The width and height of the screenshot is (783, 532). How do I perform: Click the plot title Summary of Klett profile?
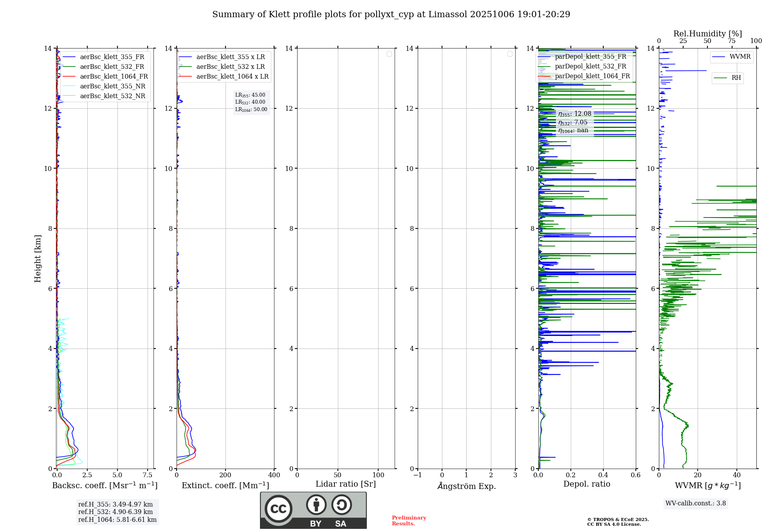pos(391,14)
